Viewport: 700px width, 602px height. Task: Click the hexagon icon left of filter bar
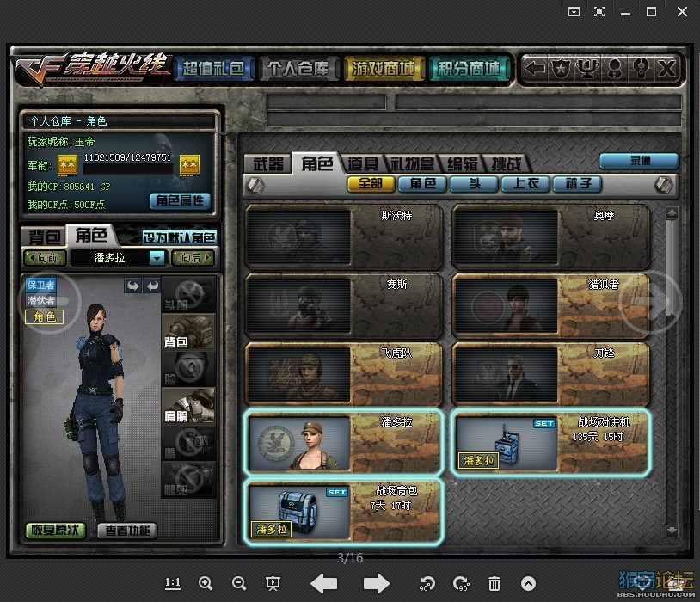pos(255,185)
